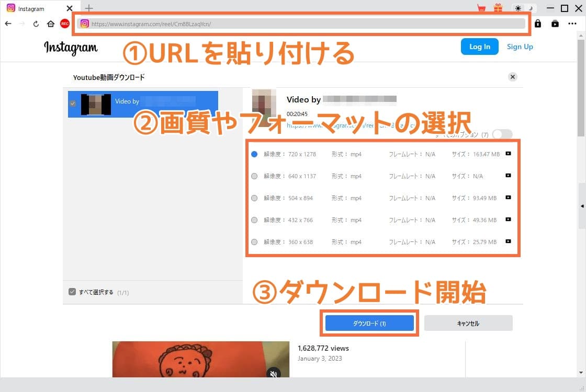Go back with the browser back arrow
This screenshot has width=586, height=392.
click(8, 24)
